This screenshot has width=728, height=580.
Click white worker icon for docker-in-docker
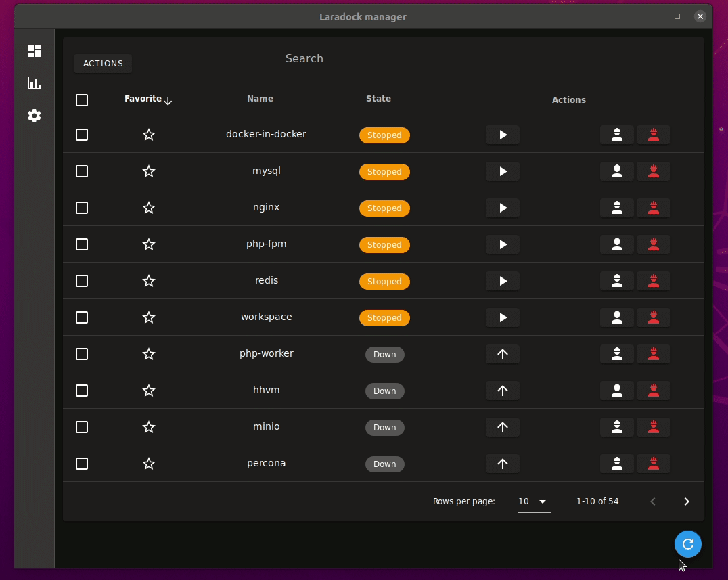(617, 135)
